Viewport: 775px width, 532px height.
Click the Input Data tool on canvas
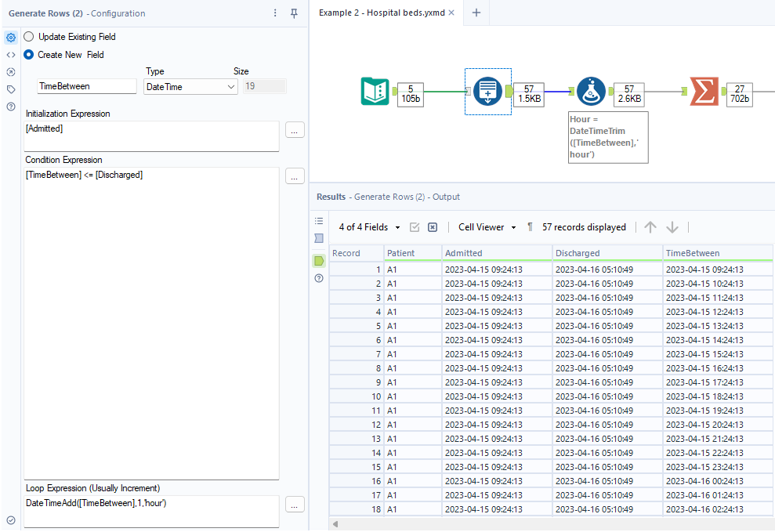pos(375,92)
